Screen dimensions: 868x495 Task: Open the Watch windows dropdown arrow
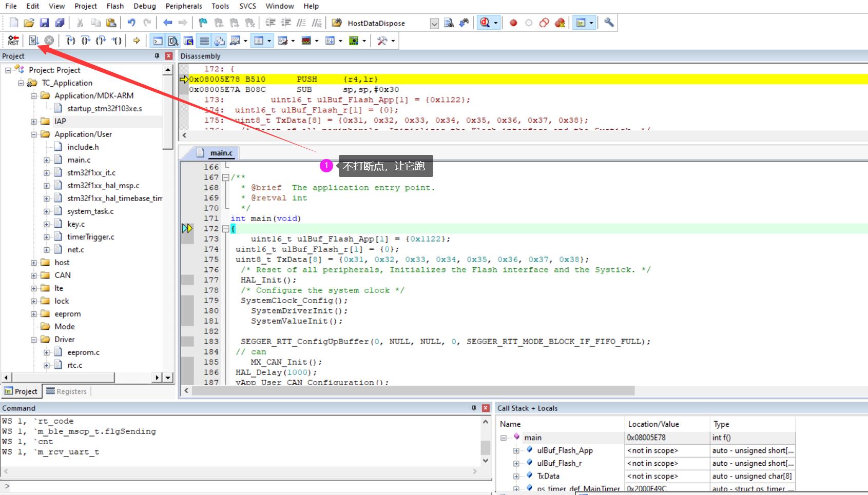(x=245, y=41)
